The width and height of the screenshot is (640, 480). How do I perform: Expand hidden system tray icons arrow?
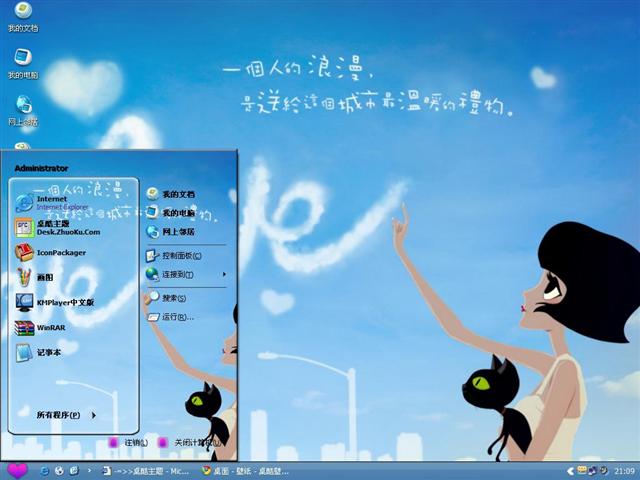point(571,471)
